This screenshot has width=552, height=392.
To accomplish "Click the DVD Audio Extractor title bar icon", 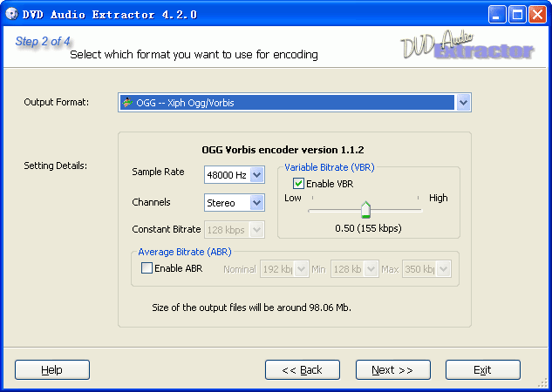I will pyautogui.click(x=11, y=14).
